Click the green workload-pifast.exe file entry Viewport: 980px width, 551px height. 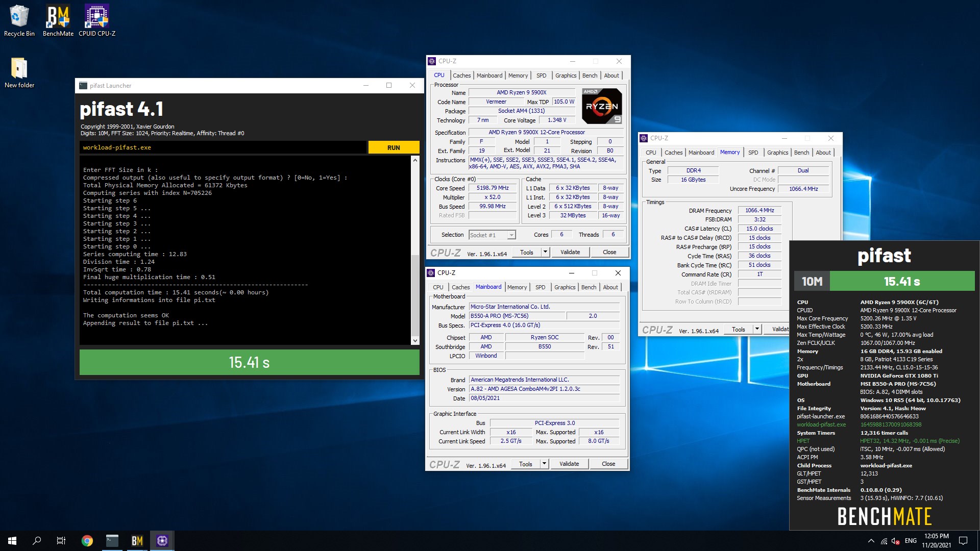821,424
